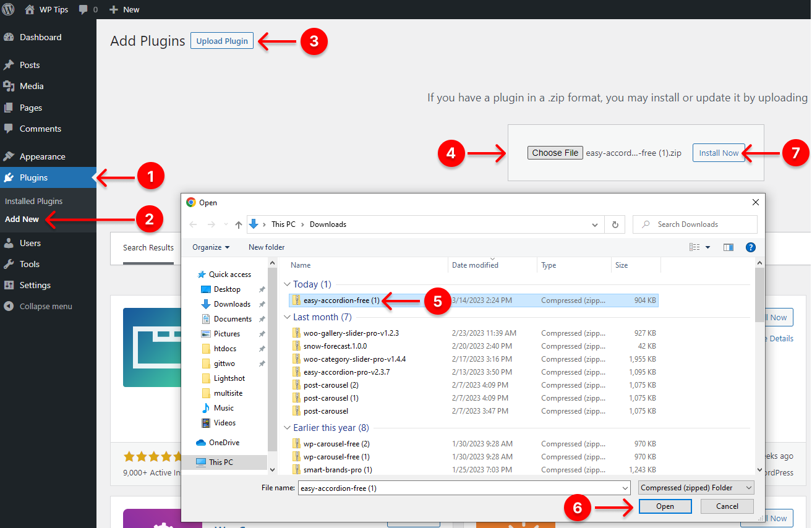Change view layout icon
812x528 pixels.
point(694,247)
